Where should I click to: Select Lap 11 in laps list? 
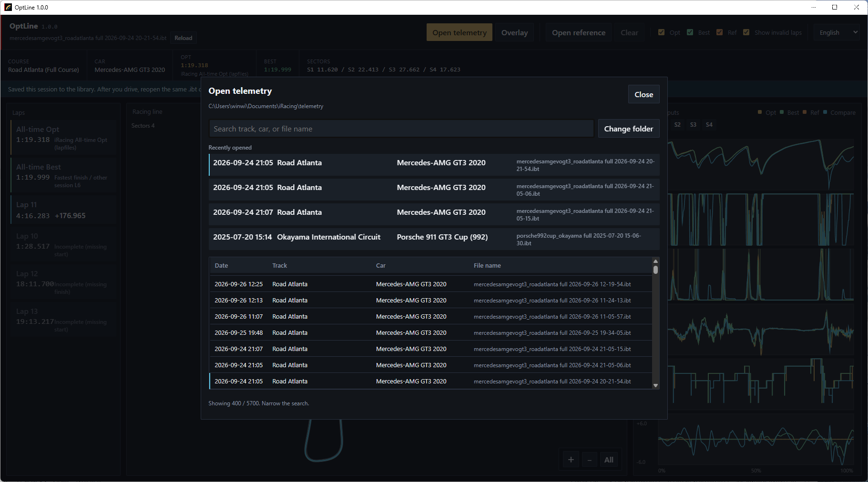(63, 210)
